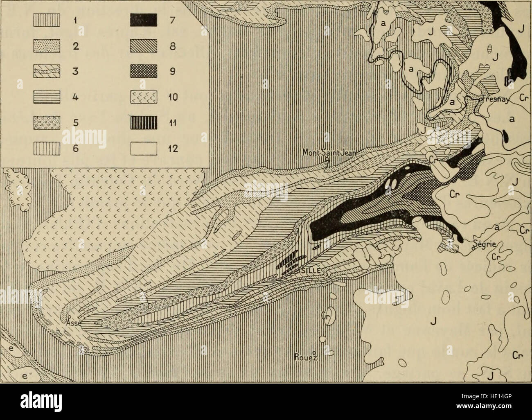
Task: Click the pebble-pattern legend swatch 5
Action: 47,122
